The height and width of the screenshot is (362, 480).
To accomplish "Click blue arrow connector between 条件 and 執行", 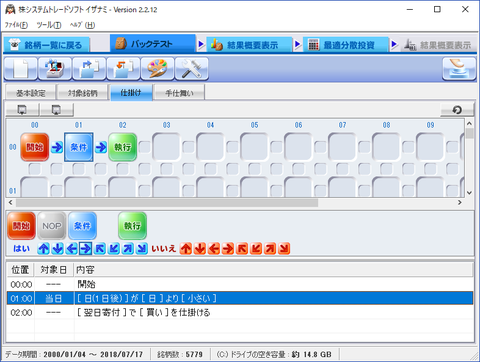I will [x=101, y=147].
